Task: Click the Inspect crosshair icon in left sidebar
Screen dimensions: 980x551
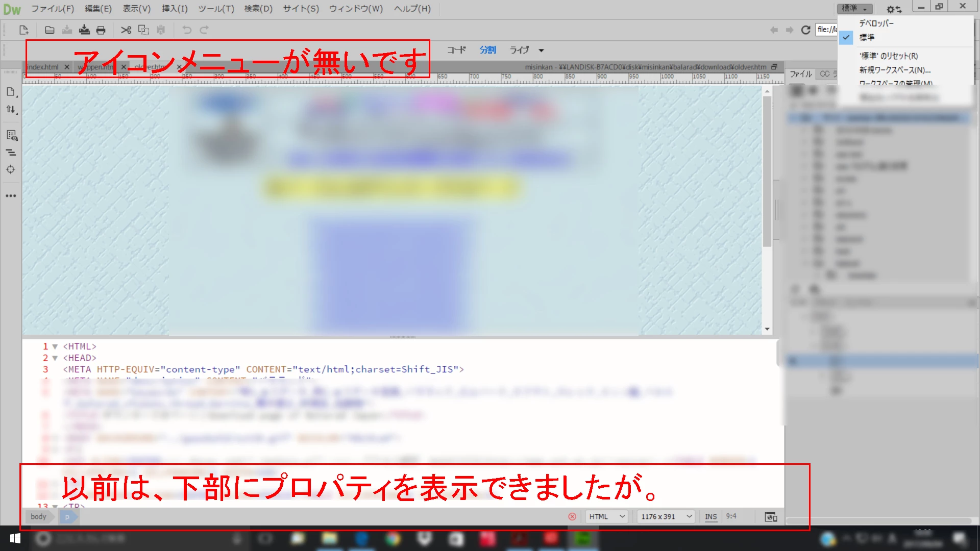Action: click(x=11, y=169)
